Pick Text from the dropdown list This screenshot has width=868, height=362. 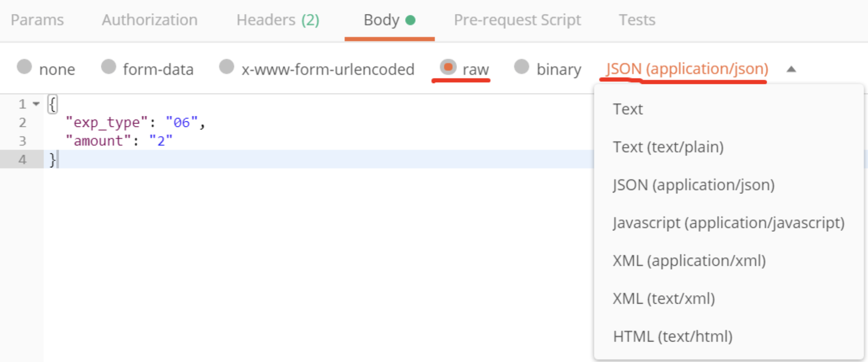click(728, 109)
